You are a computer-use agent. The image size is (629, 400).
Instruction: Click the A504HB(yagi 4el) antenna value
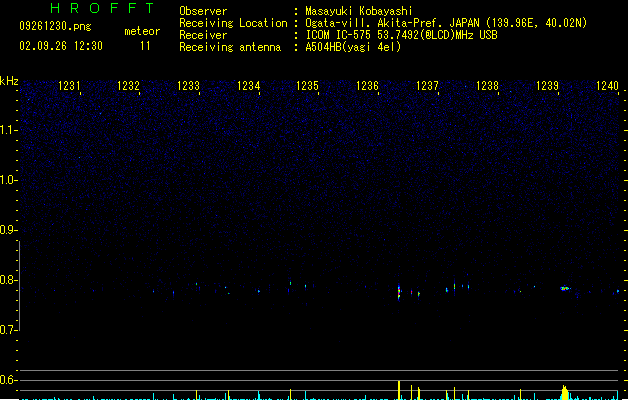[353, 47]
